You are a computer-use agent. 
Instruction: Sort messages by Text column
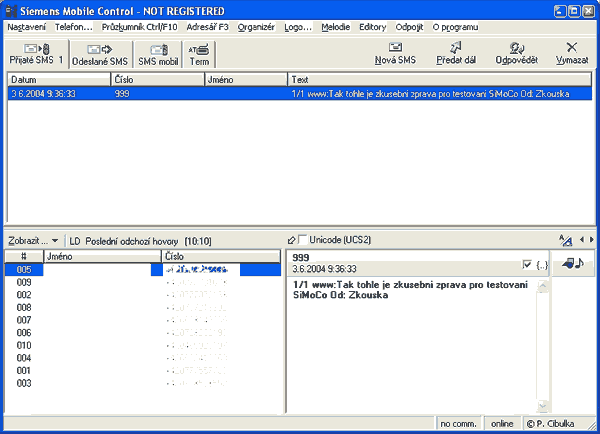click(439, 80)
